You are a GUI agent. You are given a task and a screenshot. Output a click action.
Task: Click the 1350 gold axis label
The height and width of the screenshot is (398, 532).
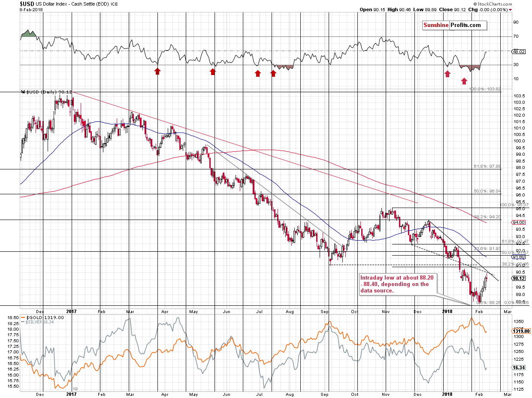pos(518,321)
